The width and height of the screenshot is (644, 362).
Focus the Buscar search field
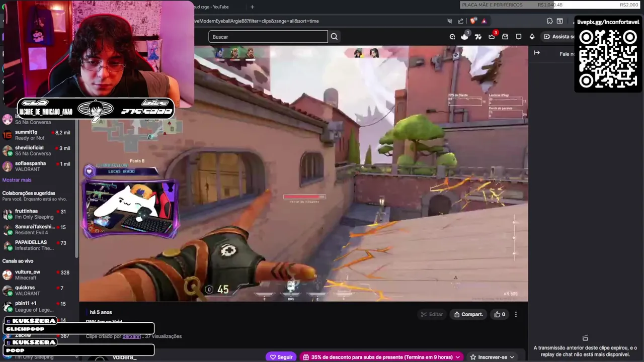coord(268,37)
